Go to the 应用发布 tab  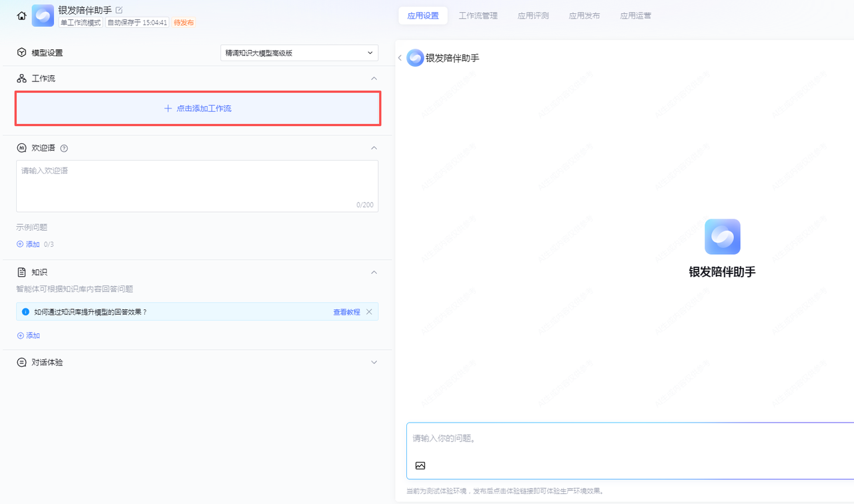584,15
